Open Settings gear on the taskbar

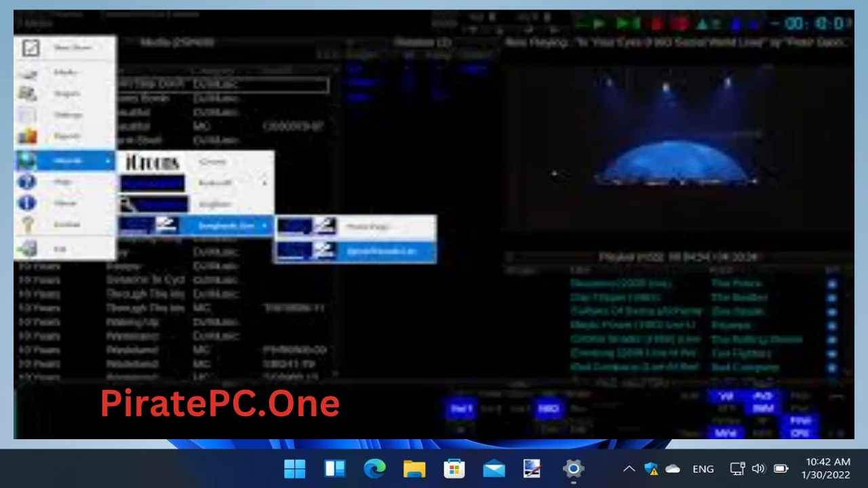point(573,469)
